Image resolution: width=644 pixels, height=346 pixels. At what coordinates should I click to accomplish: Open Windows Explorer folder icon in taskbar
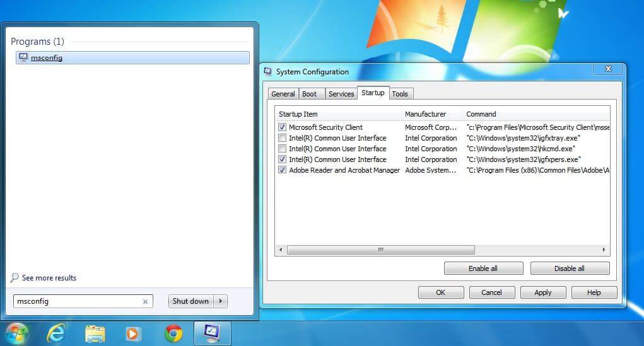click(95, 333)
